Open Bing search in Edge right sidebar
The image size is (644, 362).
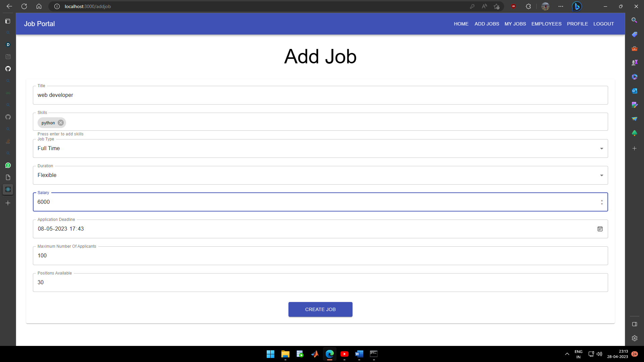[x=635, y=20]
